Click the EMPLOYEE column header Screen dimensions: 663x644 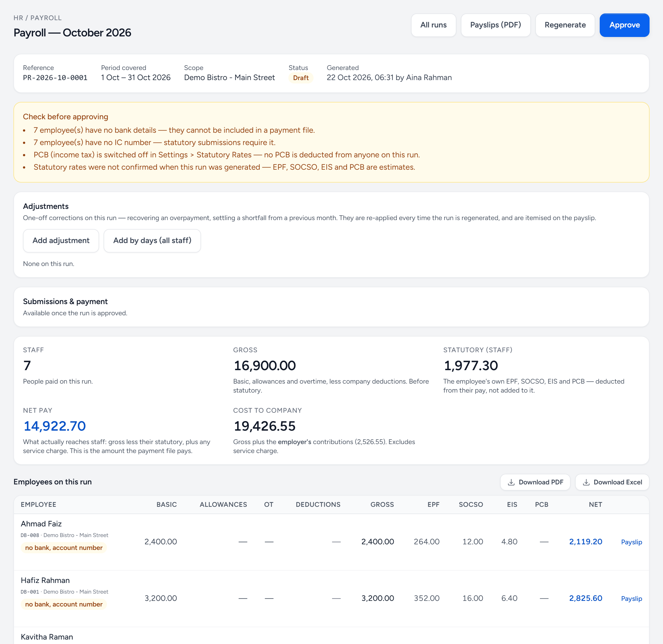pos(39,504)
